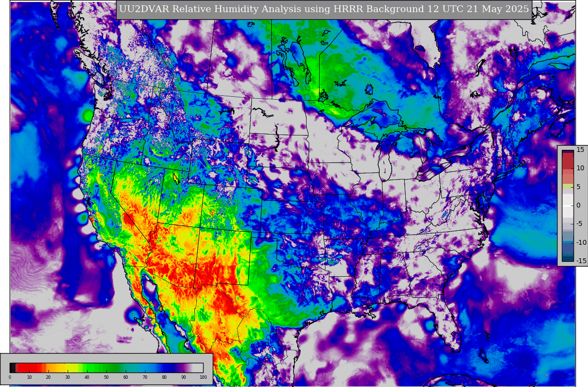
Task: Click the '50' tick label on humidity scale
Action: (x=106, y=377)
